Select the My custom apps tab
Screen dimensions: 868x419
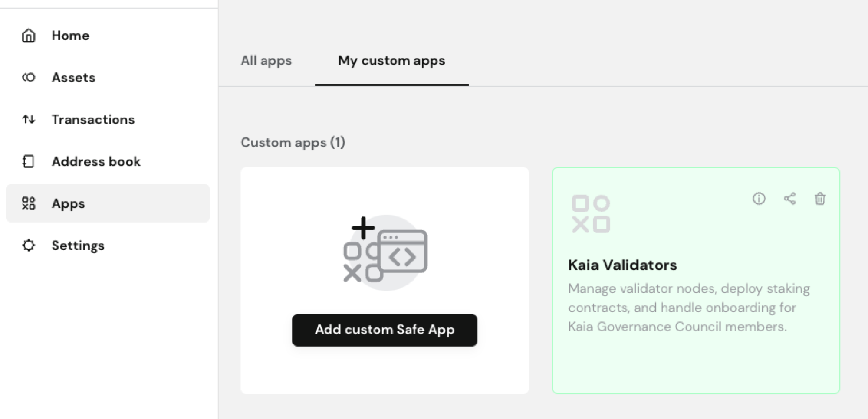(x=391, y=61)
